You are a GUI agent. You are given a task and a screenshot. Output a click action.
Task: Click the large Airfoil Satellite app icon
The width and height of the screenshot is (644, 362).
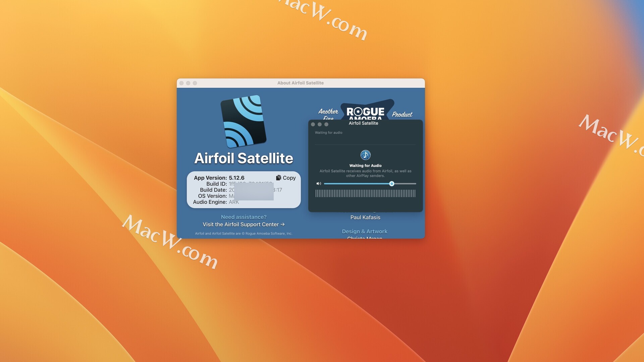point(244,121)
